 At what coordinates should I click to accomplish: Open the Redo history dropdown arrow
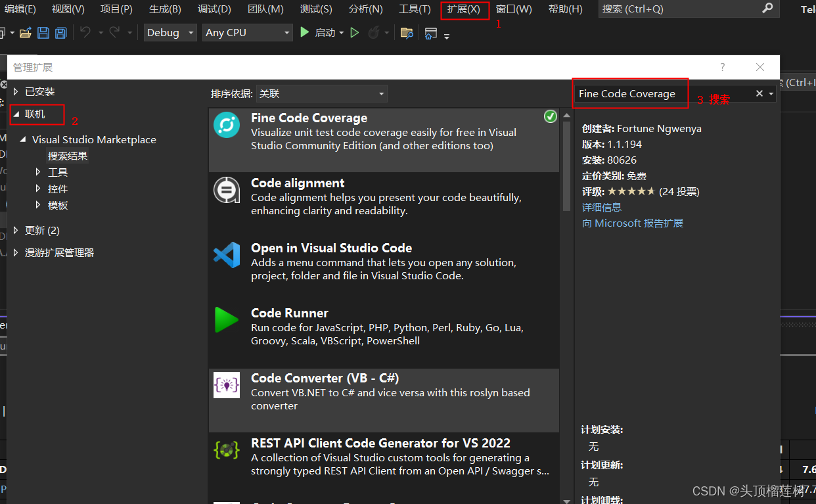click(129, 33)
